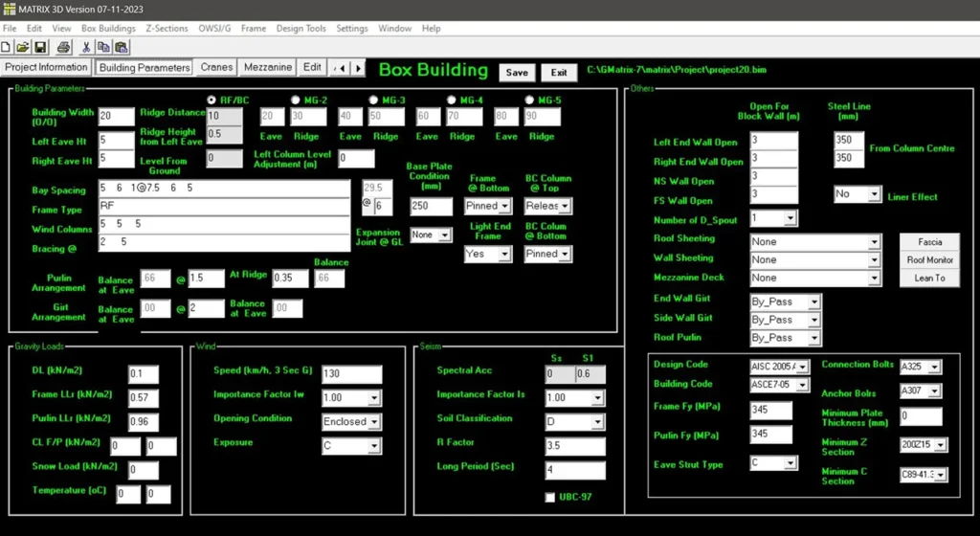Click the Copy toolbar icon

tap(103, 47)
